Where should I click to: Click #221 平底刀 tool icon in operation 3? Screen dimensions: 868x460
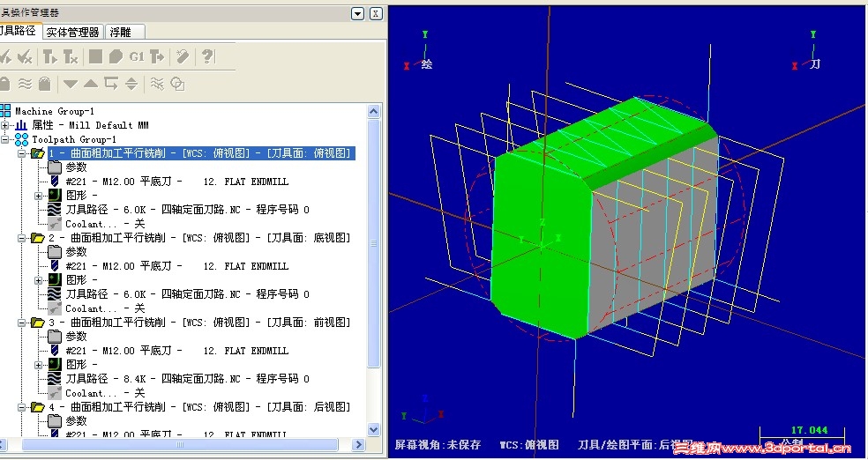[x=55, y=351]
